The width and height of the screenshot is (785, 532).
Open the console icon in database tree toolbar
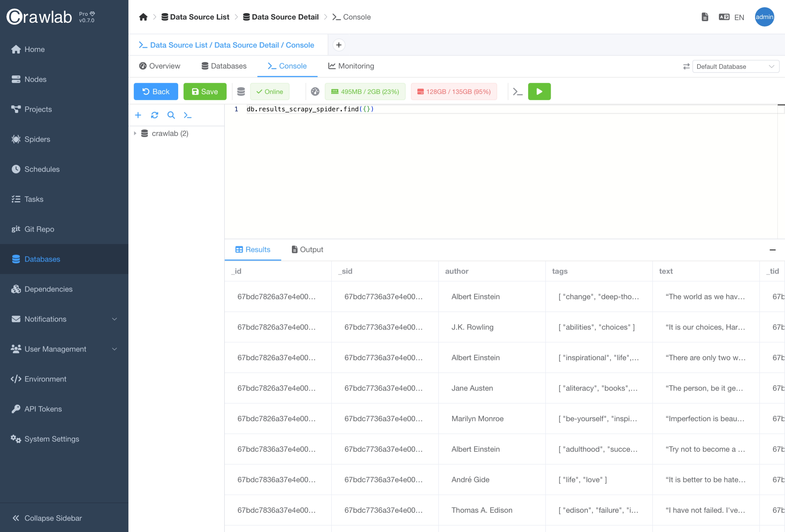point(188,115)
